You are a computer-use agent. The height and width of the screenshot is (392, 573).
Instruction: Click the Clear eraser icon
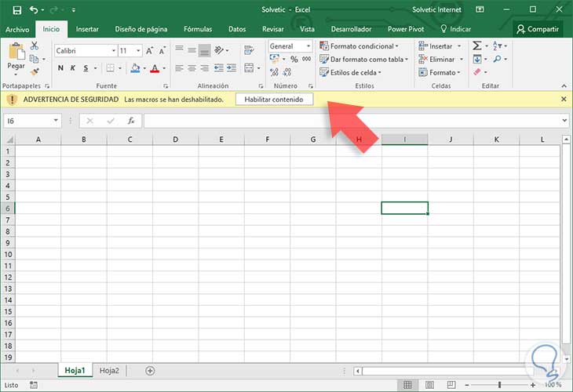(x=477, y=72)
